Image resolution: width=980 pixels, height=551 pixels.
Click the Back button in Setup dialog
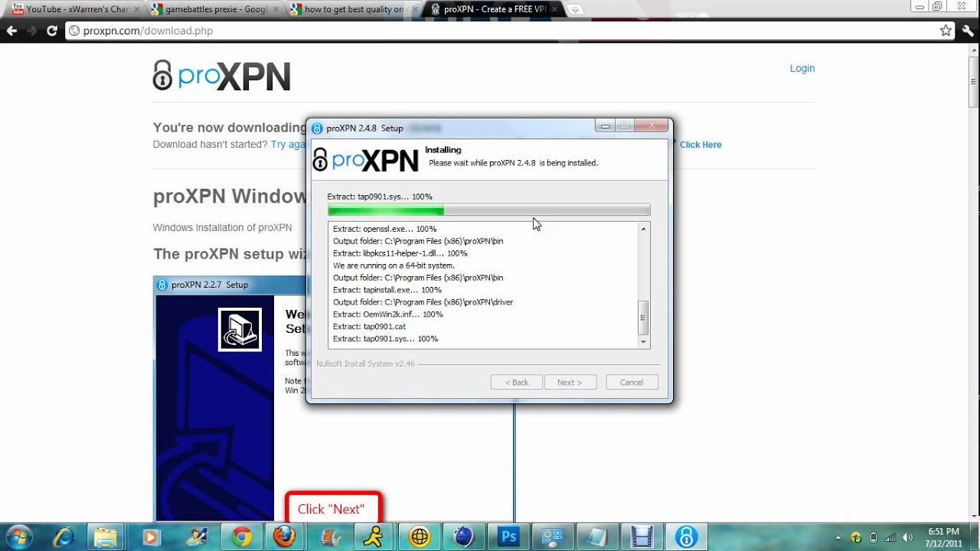tap(517, 382)
